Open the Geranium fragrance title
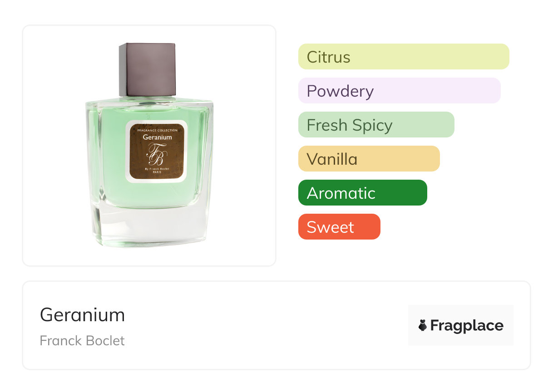 (82, 314)
